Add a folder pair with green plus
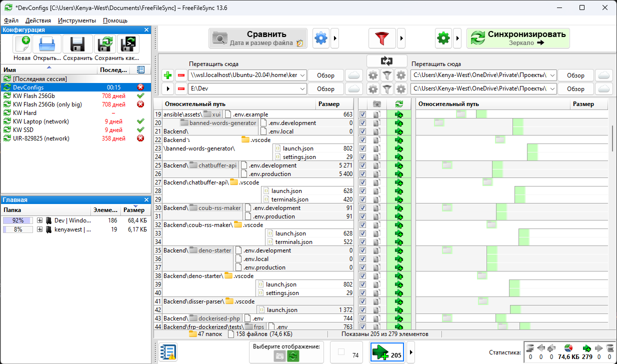Viewport: 617px width, 364px height. (x=168, y=75)
